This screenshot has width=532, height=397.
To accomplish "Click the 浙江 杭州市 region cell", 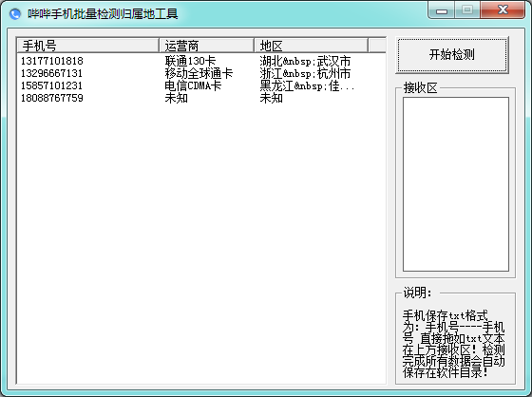I will [305, 73].
